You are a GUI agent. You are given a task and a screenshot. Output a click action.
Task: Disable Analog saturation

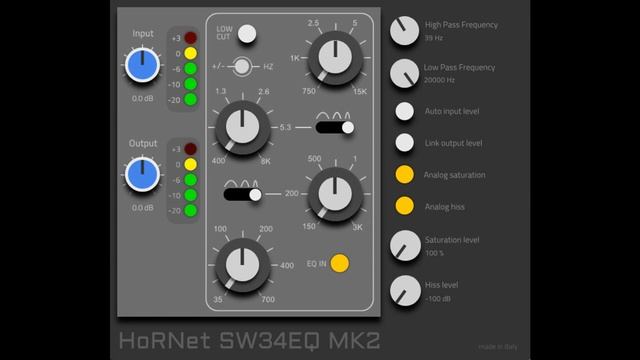coord(404,174)
